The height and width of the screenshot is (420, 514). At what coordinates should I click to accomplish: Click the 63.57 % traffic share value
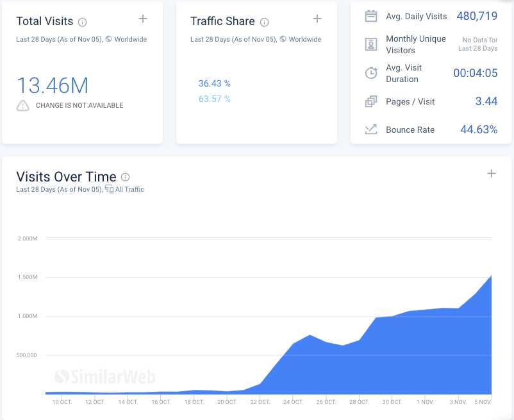215,99
